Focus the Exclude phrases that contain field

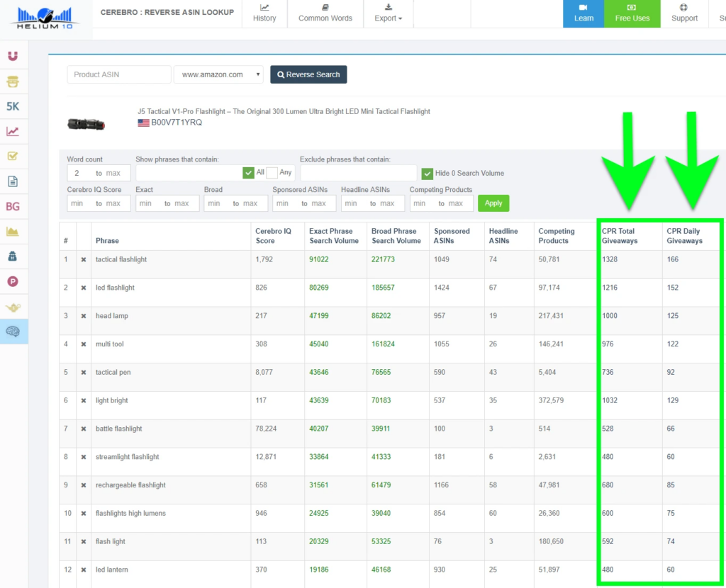(358, 173)
